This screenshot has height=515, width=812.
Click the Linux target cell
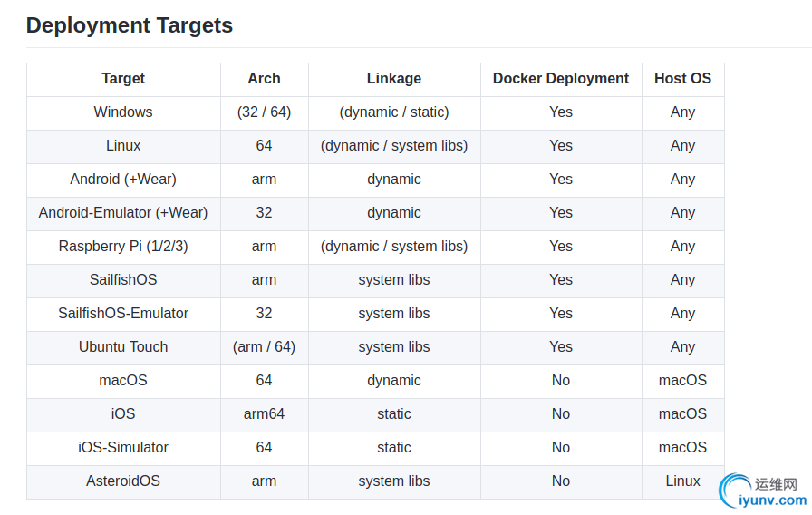pyautogui.click(x=123, y=146)
